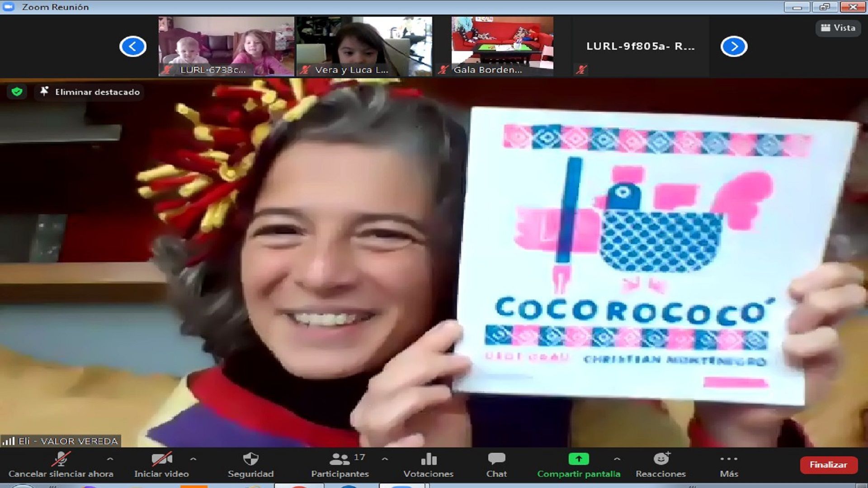This screenshot has width=868, height=488.
Task: Select the LURL-6738c participant video thumbnail
Action: (226, 46)
